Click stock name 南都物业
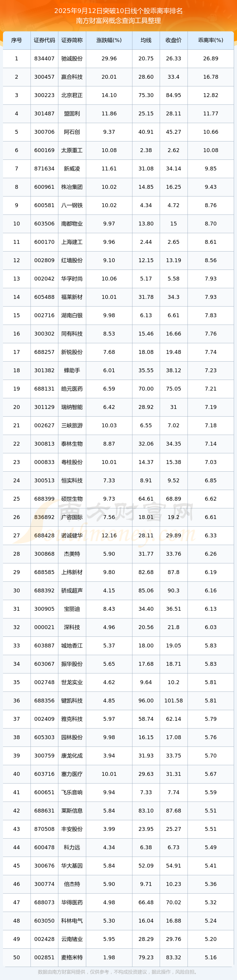 72,224
